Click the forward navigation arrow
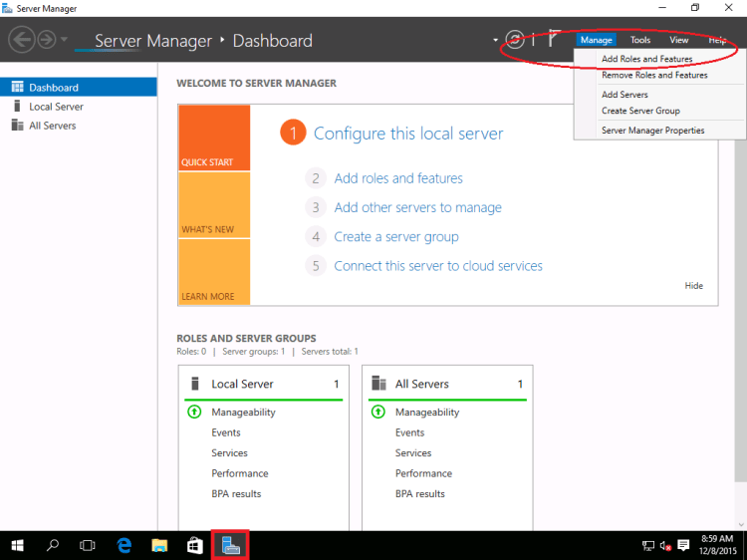The width and height of the screenshot is (747, 560). pyautogui.click(x=46, y=40)
